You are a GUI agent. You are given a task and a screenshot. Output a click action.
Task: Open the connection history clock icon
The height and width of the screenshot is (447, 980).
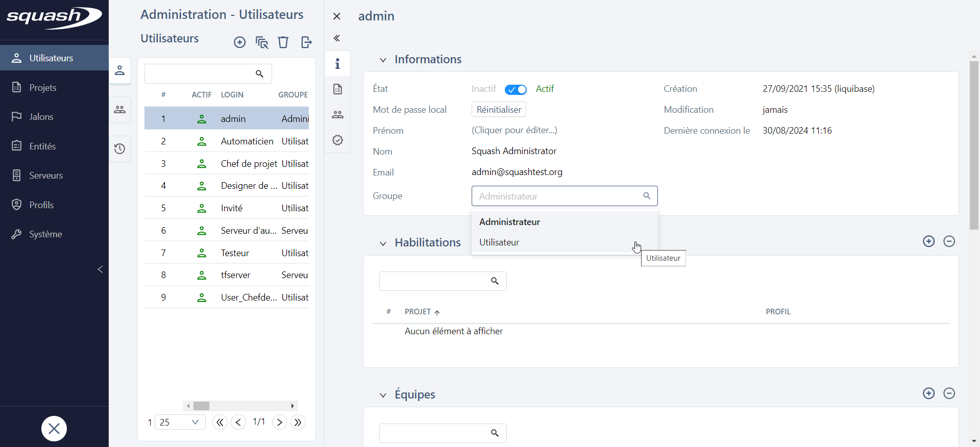[x=120, y=149]
